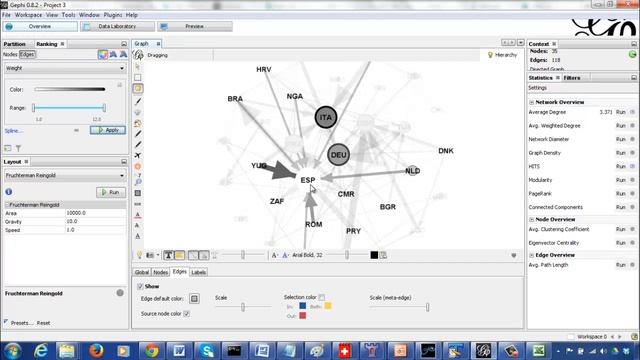Select the rectangle selection tool in graph toolbar
Screen dimensions: 640x360
[x=138, y=78]
